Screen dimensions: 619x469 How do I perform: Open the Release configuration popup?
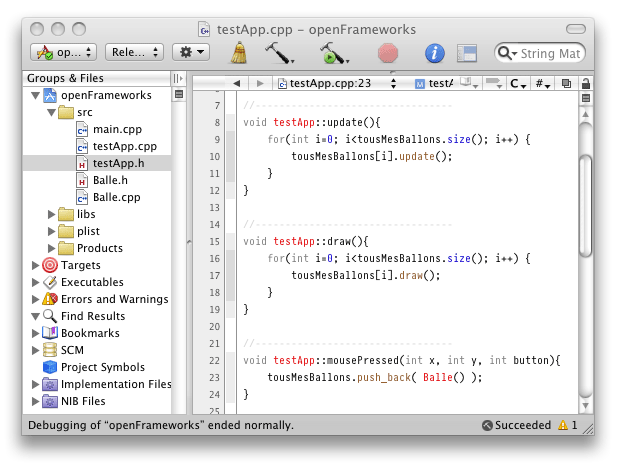[x=133, y=52]
